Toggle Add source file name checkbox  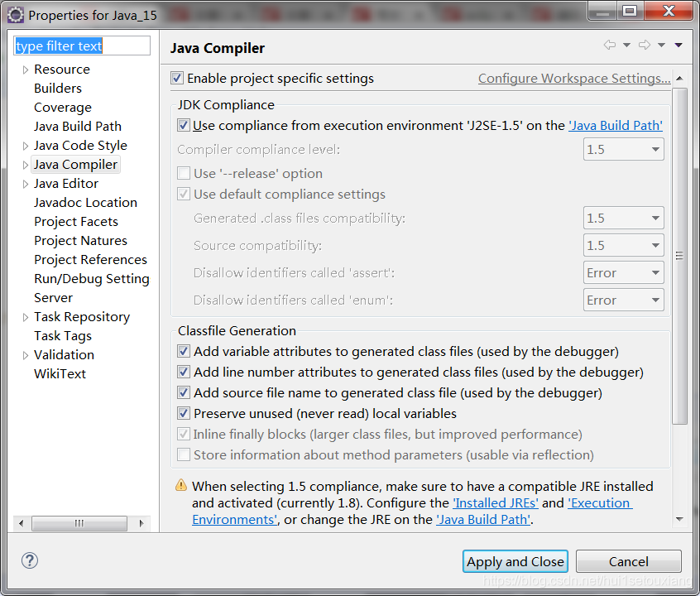184,392
